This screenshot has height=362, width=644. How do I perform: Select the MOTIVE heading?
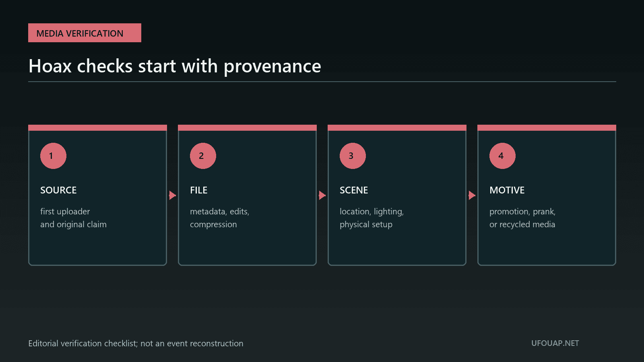tap(507, 190)
